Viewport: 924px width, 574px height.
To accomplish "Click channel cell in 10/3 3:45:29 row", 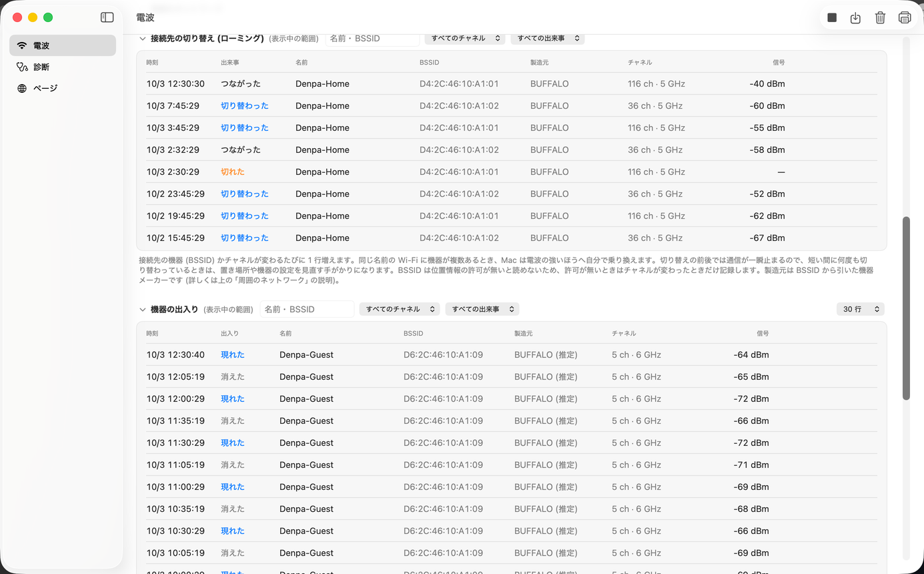I will [x=656, y=127].
